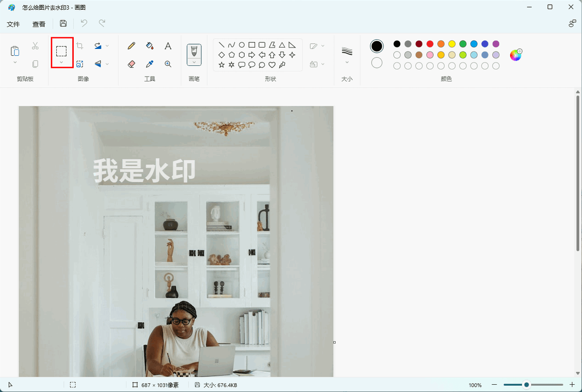
Task: Select the white Color 2 circle
Action: 377,63
